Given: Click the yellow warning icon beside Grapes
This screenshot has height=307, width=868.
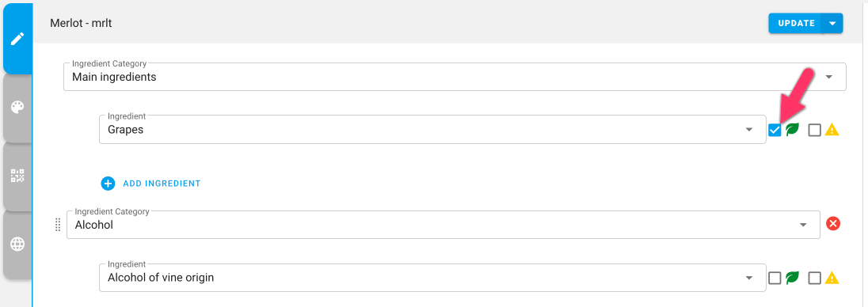Looking at the screenshot, I should [x=832, y=130].
